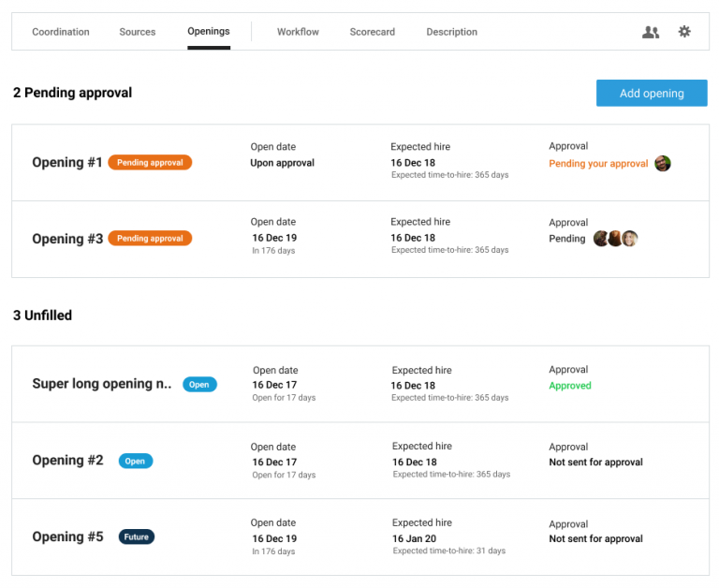The width and height of the screenshot is (719, 588).
Task: Click Not sent for approval on Opening #5
Action: 595,538
